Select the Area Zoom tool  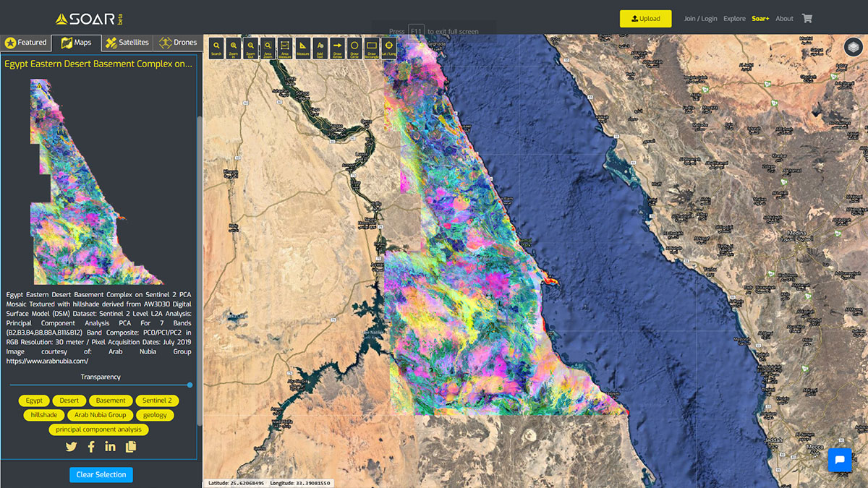click(x=268, y=48)
